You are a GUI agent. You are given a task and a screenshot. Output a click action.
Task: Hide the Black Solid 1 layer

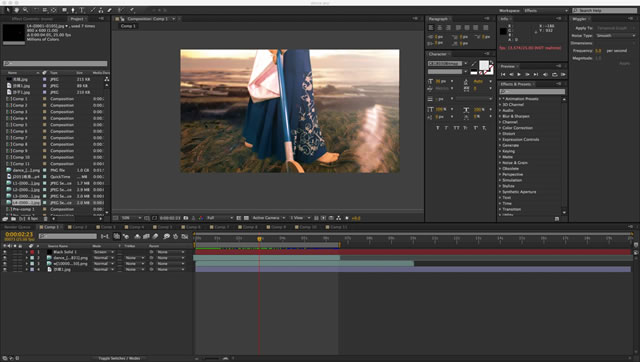pos(5,252)
